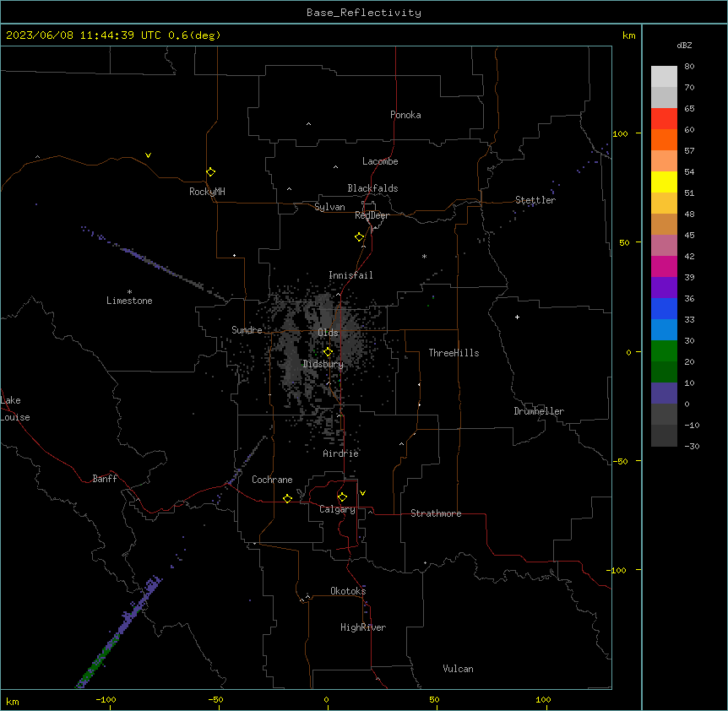Click the yellow diamond marker near Cochrane
Viewport: 728px width, 711px height.
[287, 498]
